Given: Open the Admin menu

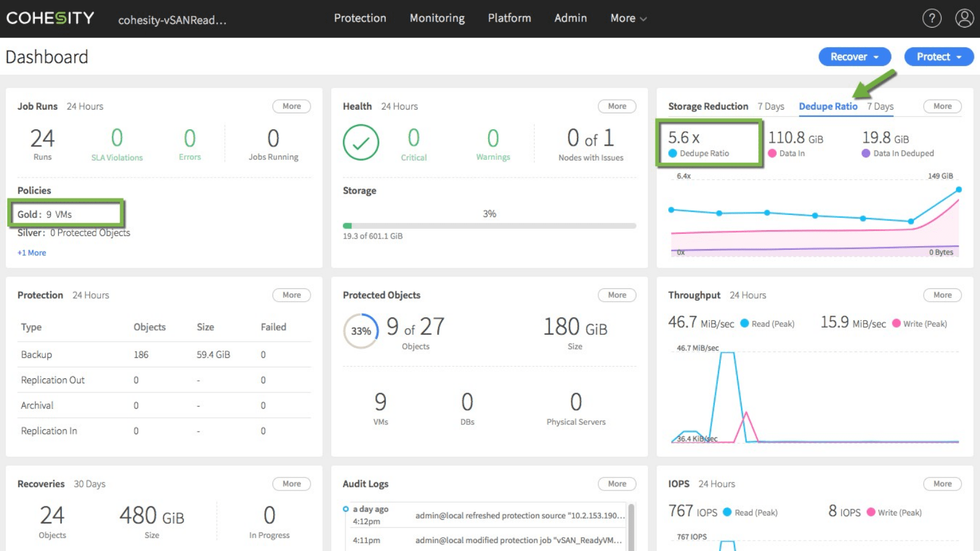Looking at the screenshot, I should (571, 18).
